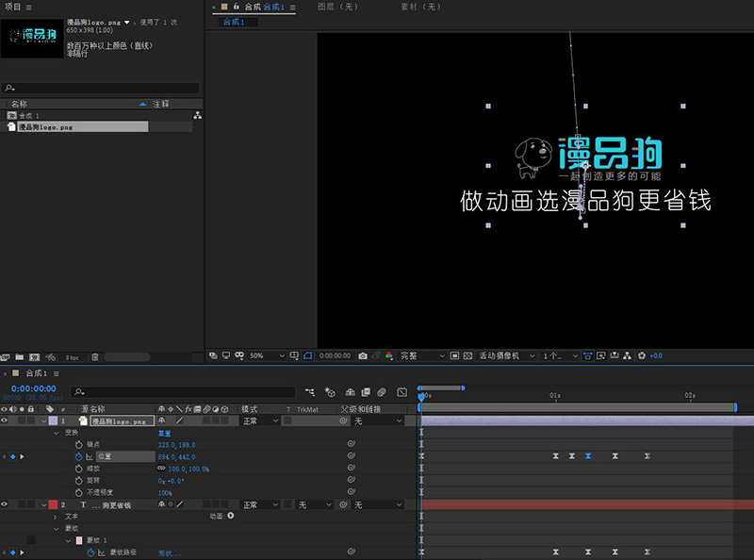Viewport: 754px width, 560px height.
Task: Delete the selected project item with trash icon
Action: coord(95,357)
